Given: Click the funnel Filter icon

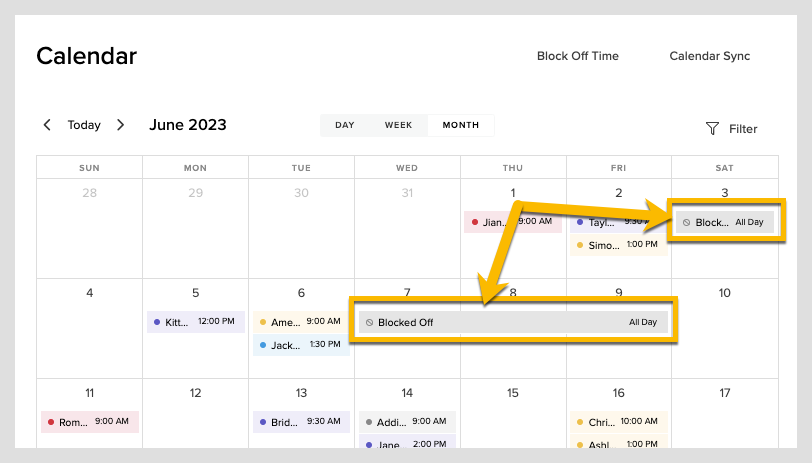Looking at the screenshot, I should (x=712, y=128).
